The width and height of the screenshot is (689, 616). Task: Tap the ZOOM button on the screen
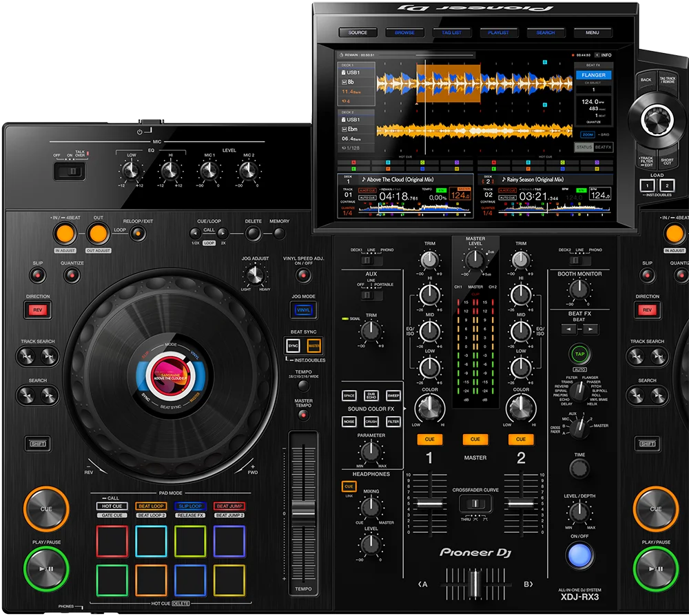[588, 134]
